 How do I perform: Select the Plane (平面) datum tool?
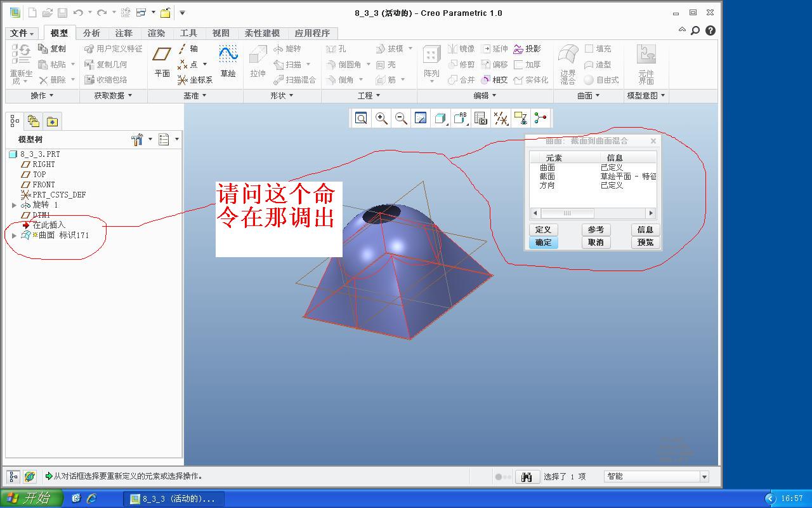tap(162, 62)
